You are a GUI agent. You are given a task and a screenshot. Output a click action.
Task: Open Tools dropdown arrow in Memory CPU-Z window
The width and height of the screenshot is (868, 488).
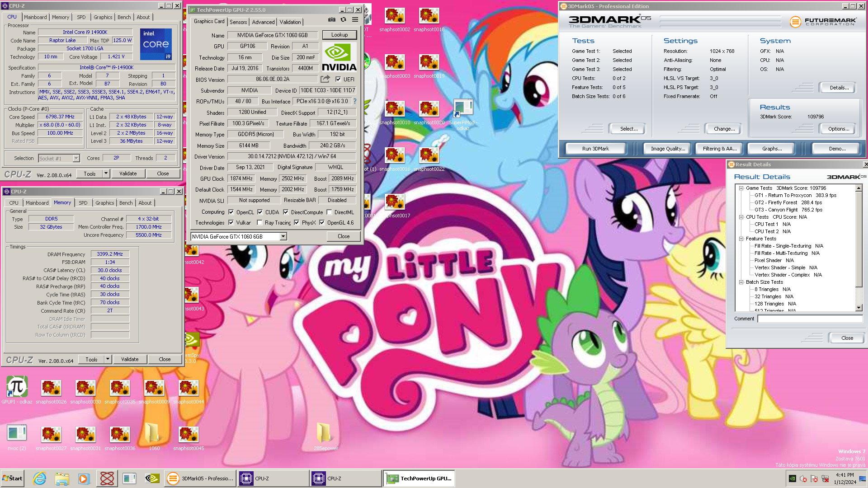coord(108,359)
